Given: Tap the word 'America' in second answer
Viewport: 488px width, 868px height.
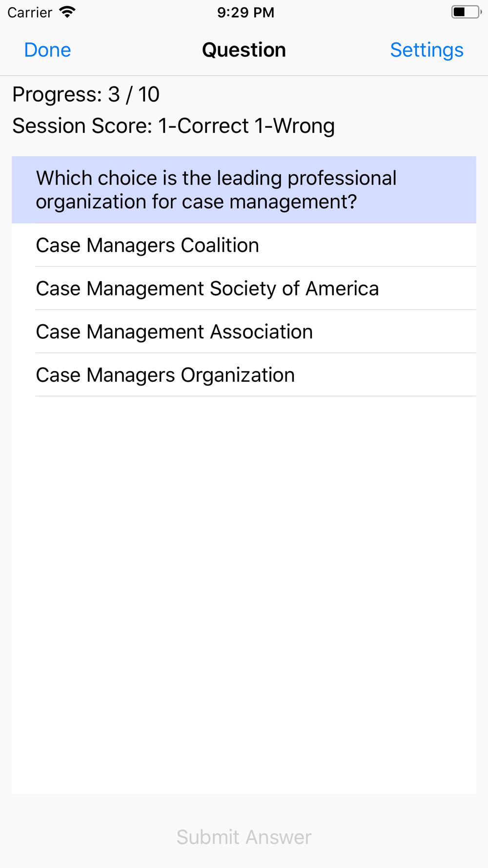Looking at the screenshot, I should click(x=342, y=289).
